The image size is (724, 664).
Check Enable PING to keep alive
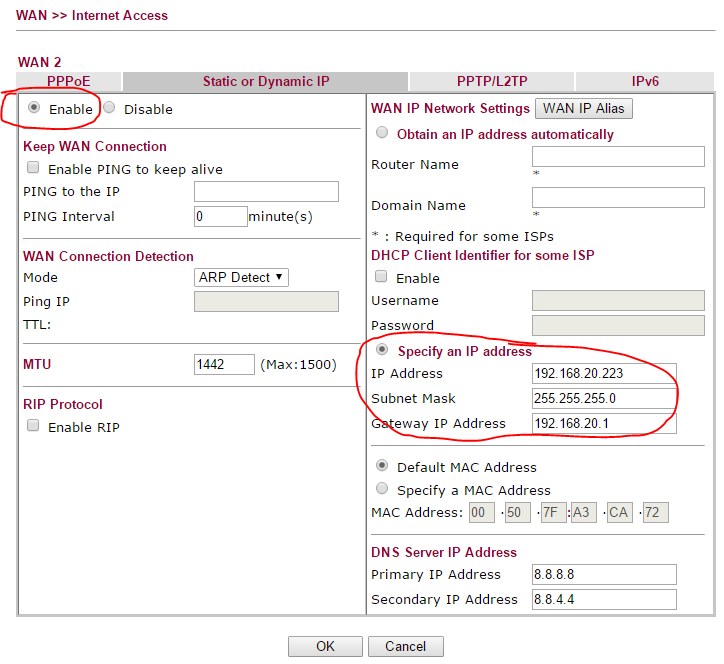point(33,169)
